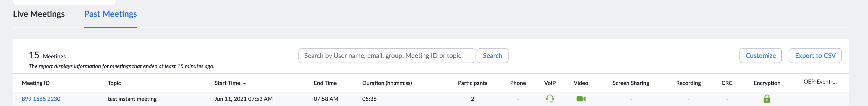Click the Duration column header
The image size is (868, 106).
pyautogui.click(x=387, y=83)
